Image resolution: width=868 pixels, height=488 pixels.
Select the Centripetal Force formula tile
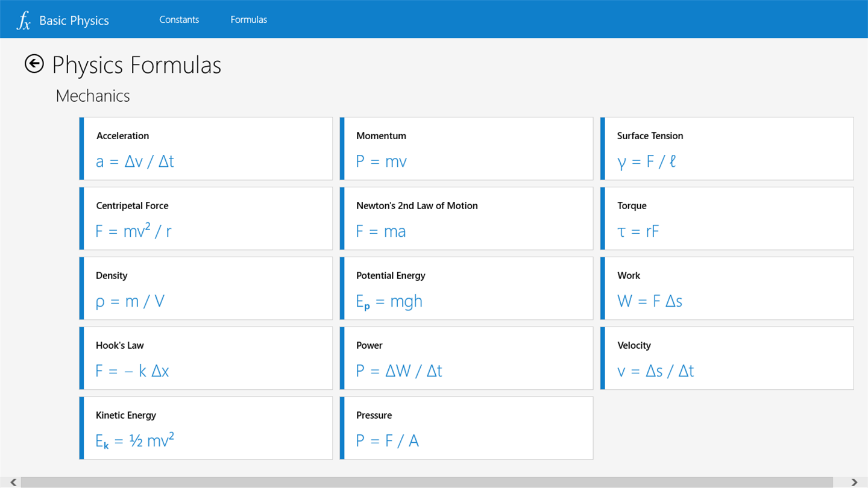pos(206,219)
